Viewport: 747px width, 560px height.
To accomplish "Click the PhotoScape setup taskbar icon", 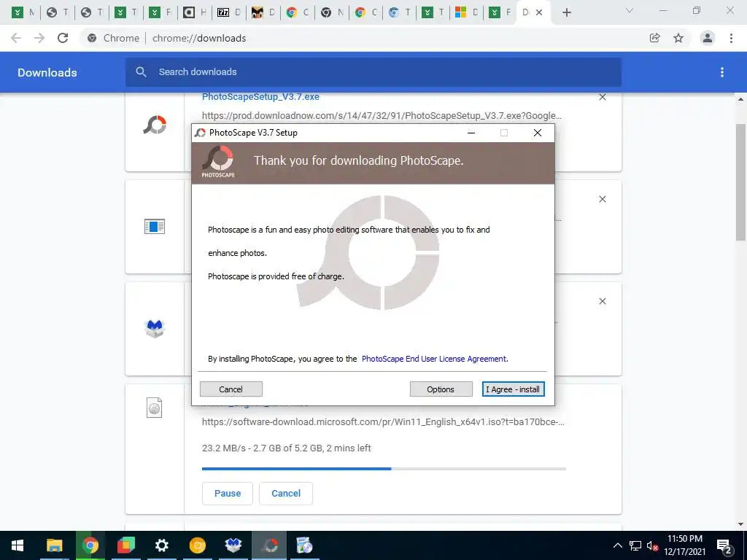I will (269, 545).
